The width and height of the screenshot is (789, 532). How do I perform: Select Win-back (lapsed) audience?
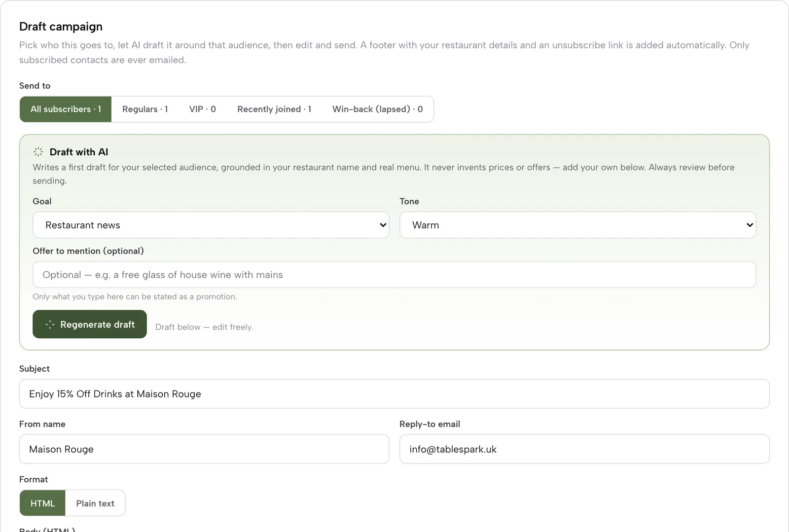378,109
